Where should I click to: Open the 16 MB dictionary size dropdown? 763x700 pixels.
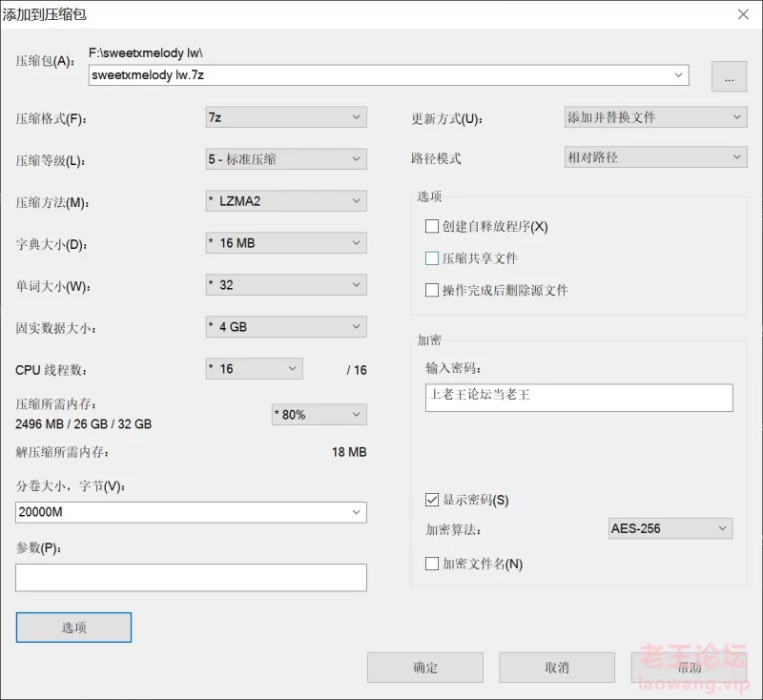[286, 243]
